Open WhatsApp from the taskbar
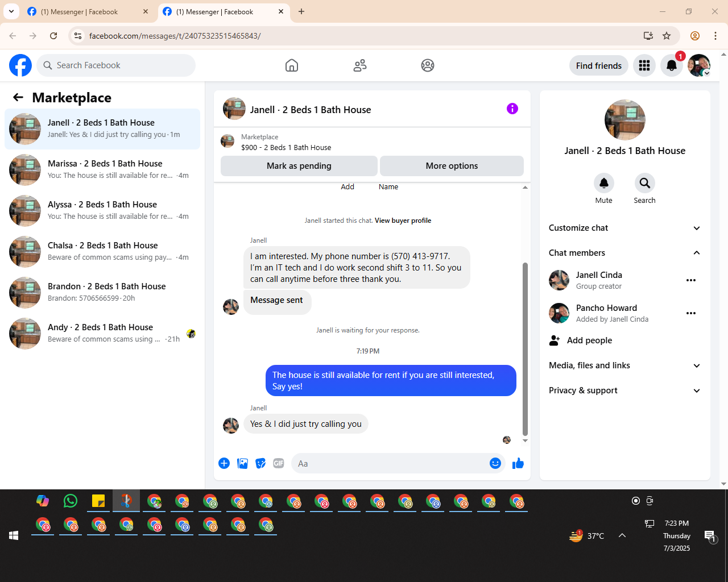The height and width of the screenshot is (582, 728). coord(71,501)
